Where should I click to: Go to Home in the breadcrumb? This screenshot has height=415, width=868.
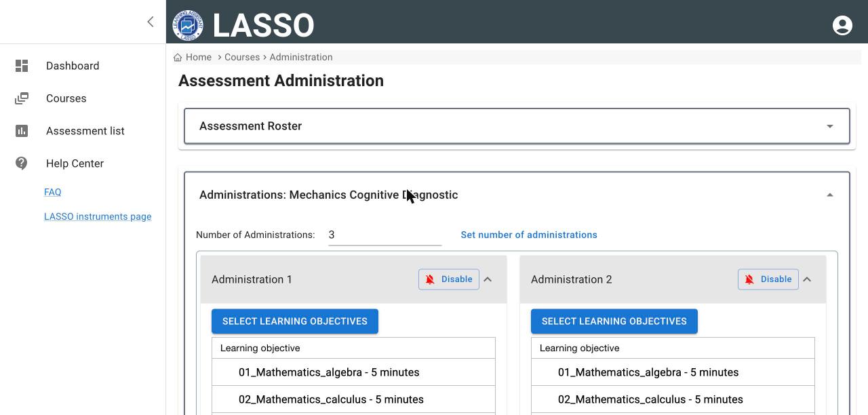click(x=199, y=58)
